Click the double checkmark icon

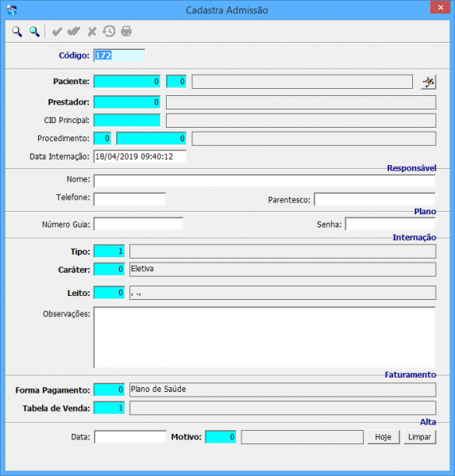click(74, 31)
